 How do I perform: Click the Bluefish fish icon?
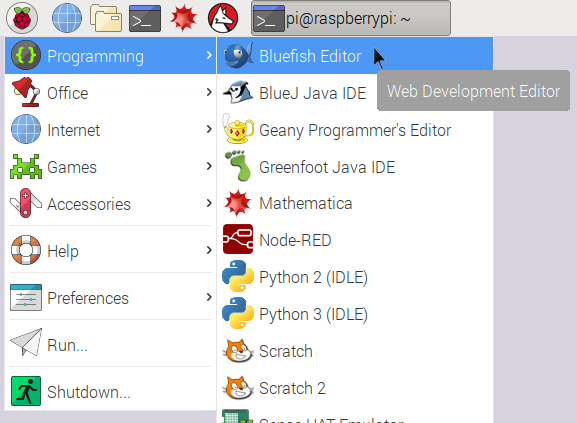pyautogui.click(x=238, y=56)
